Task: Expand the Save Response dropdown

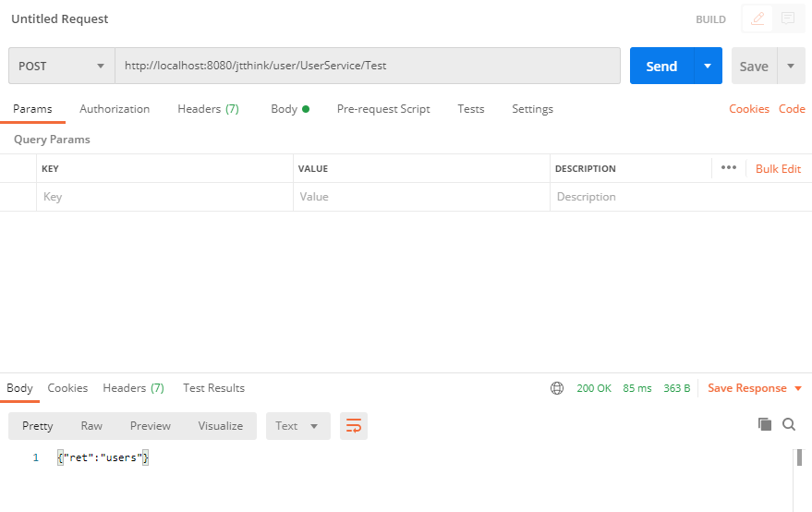Action: coord(754,388)
